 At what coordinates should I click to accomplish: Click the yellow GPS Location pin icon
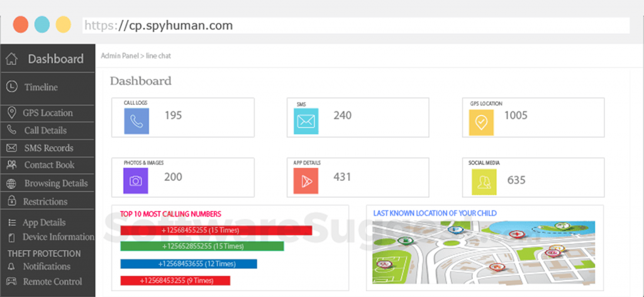click(x=481, y=122)
